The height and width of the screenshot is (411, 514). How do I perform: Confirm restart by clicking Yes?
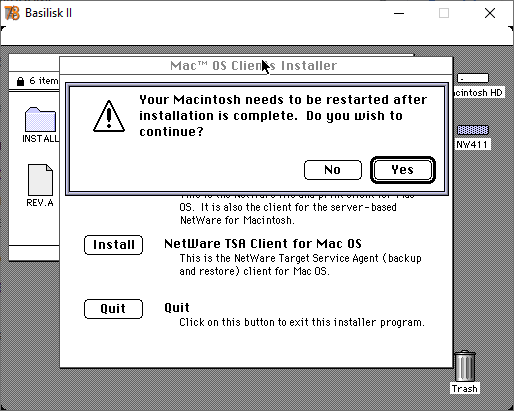(x=403, y=170)
